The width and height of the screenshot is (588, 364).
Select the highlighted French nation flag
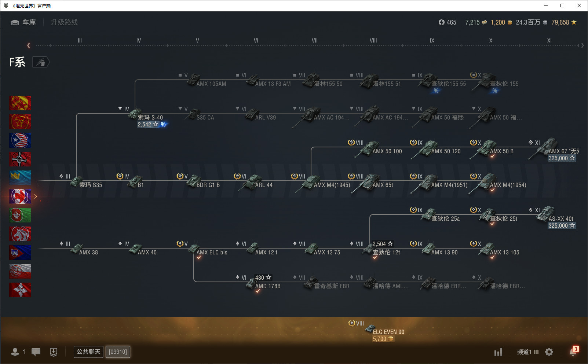20,196
